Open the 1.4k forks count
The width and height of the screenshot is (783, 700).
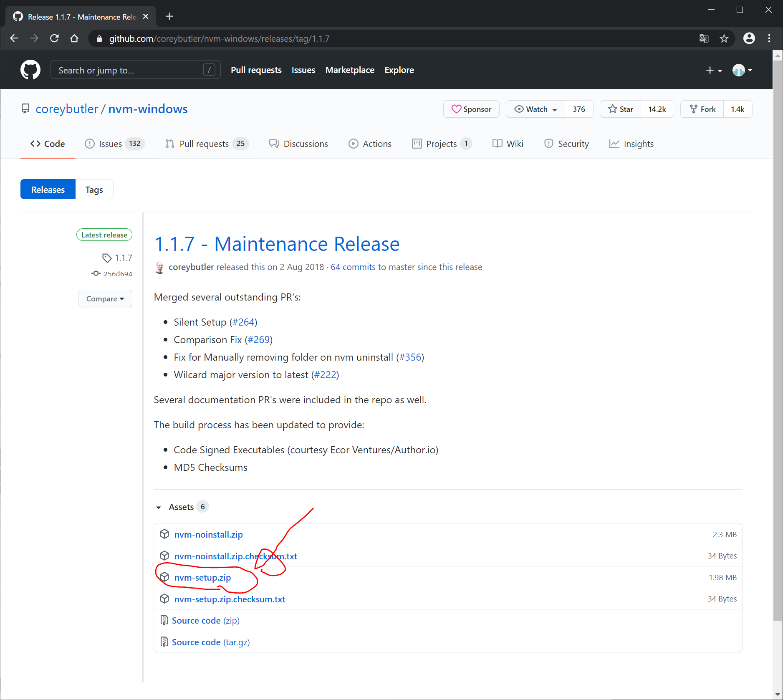click(738, 109)
